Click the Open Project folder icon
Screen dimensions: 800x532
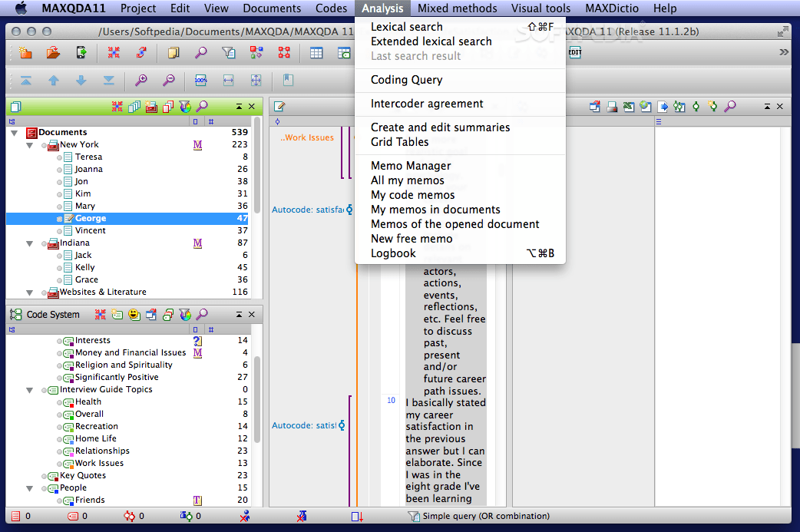point(53,52)
